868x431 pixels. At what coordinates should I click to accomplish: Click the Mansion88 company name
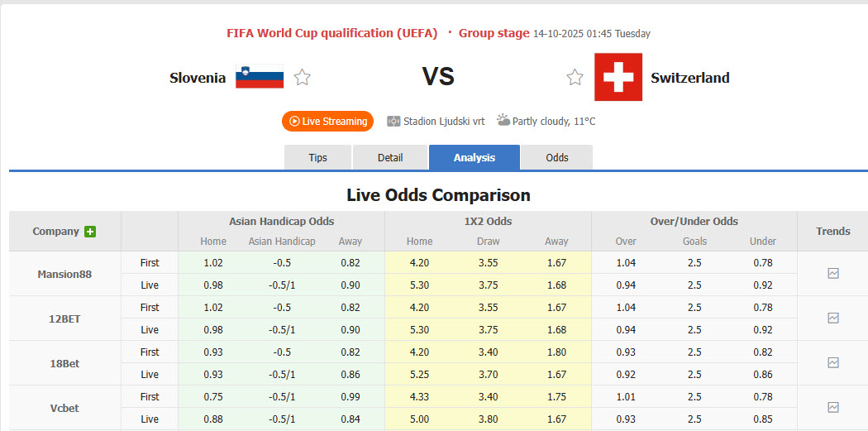(64, 274)
